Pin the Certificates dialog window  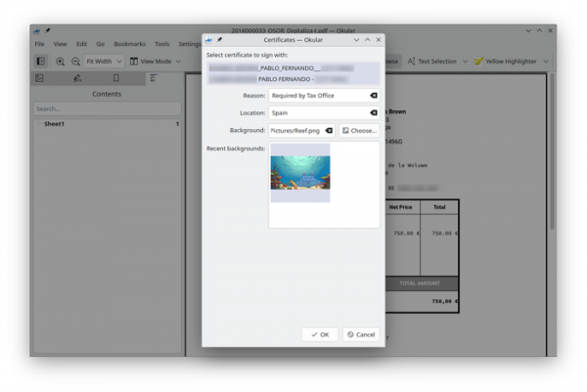click(x=219, y=39)
